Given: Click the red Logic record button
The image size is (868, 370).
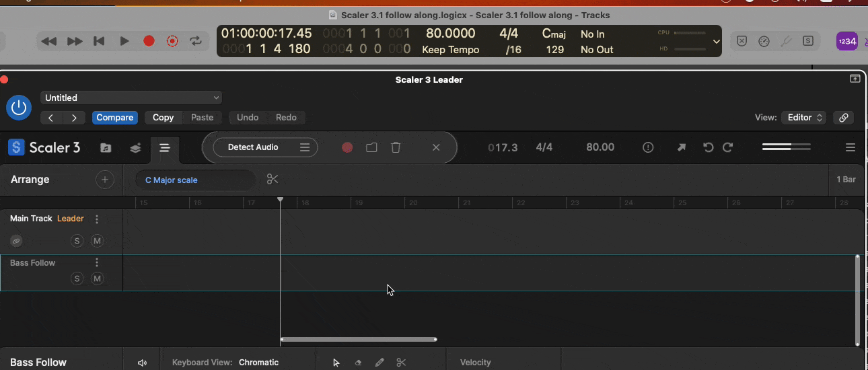Looking at the screenshot, I should [149, 41].
